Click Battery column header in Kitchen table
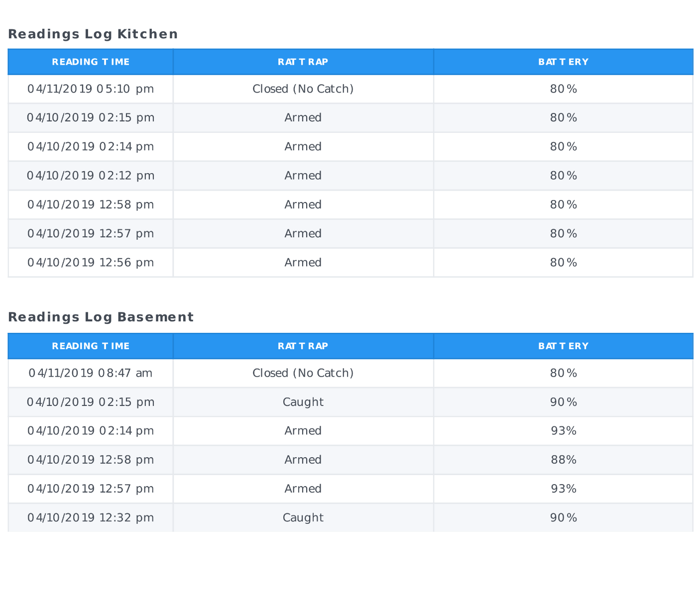Image resolution: width=700 pixels, height=597 pixels. coord(563,62)
